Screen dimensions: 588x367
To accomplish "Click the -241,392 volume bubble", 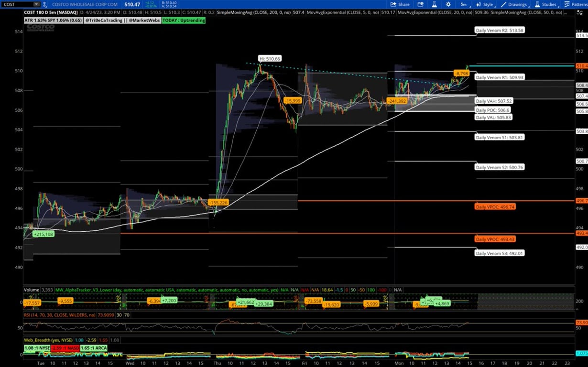I will pos(396,101).
